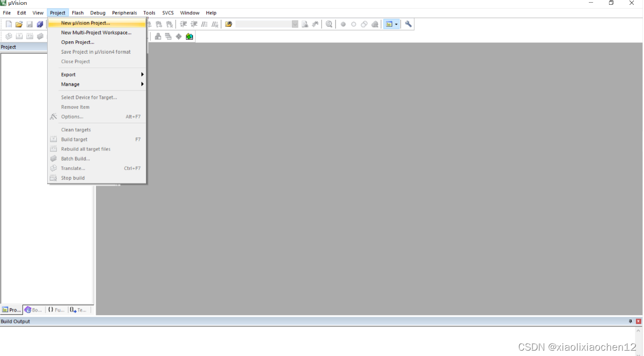The width and height of the screenshot is (644, 356).
Task: Click the Indent selected lines icon
Action: click(184, 24)
